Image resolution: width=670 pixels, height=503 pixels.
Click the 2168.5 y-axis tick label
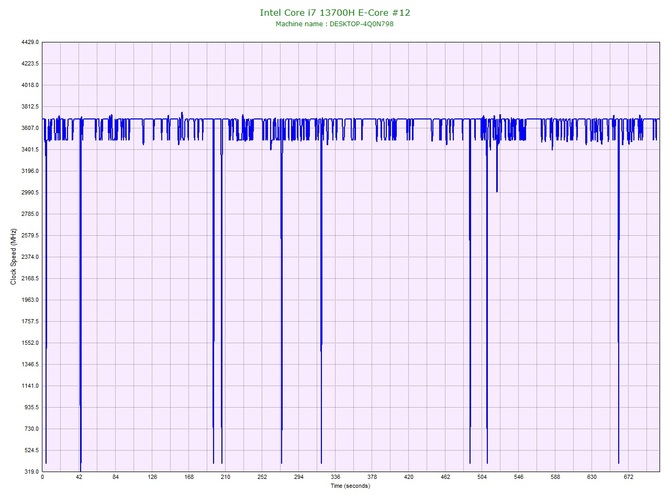(x=30, y=279)
